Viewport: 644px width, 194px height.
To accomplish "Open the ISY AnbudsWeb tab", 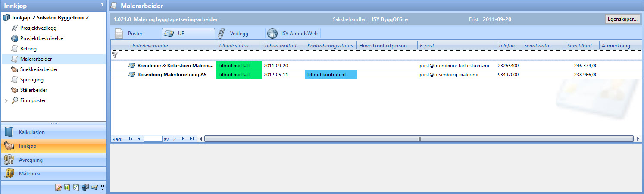I will click(292, 34).
